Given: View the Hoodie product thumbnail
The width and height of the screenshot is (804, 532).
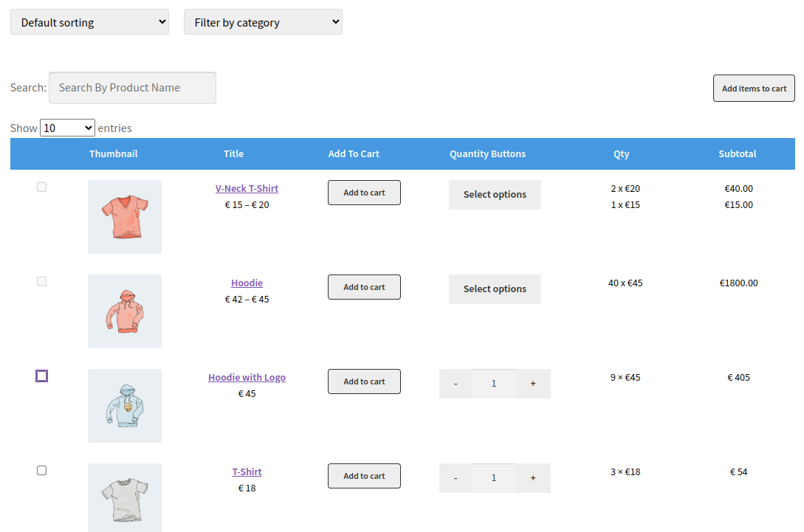Looking at the screenshot, I should pyautogui.click(x=124, y=311).
